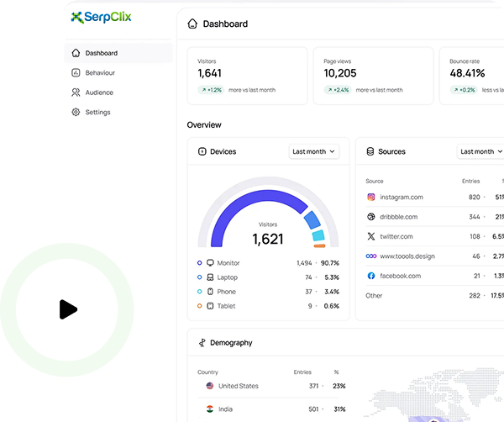Click the orange Tablet legend dot
The width and height of the screenshot is (504, 422).
click(200, 306)
